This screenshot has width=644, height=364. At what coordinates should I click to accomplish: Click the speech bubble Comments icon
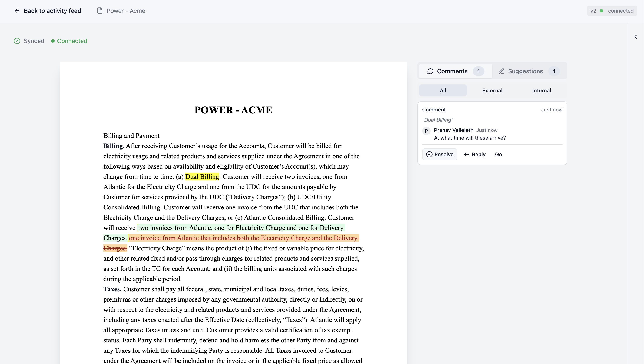430,71
